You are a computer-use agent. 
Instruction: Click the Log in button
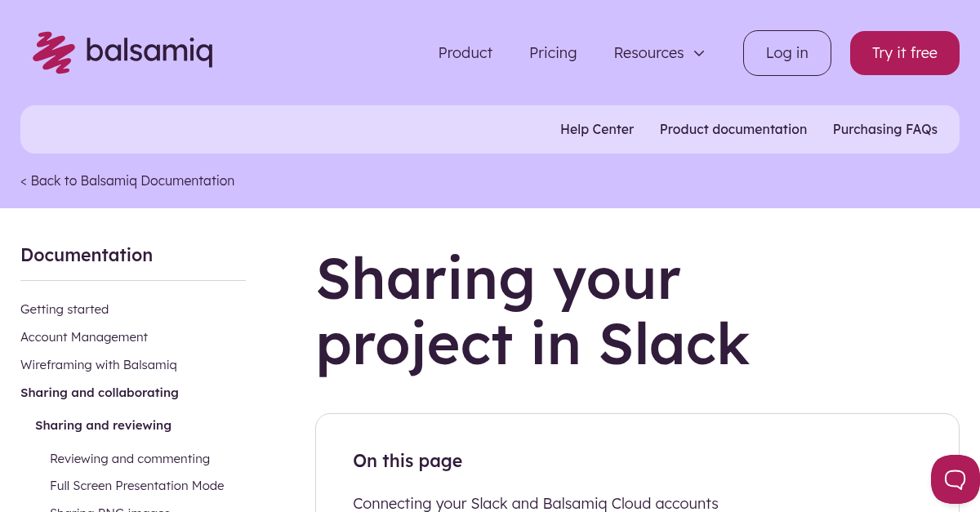pyautogui.click(x=786, y=52)
